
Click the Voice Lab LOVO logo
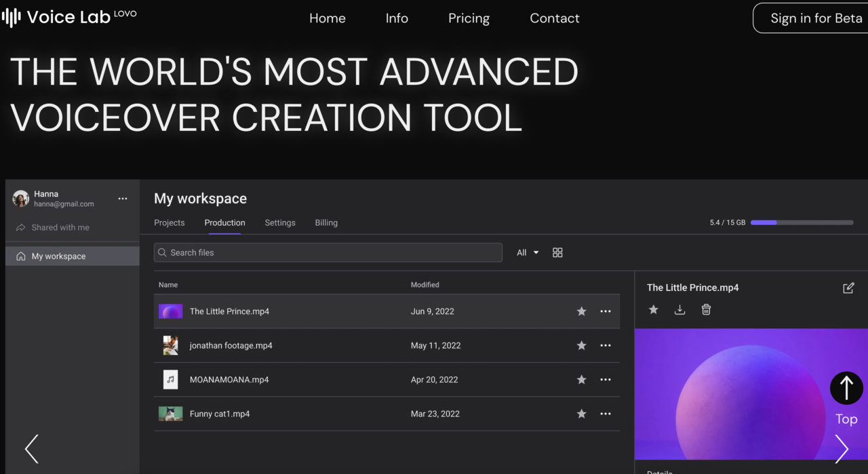[x=69, y=18]
